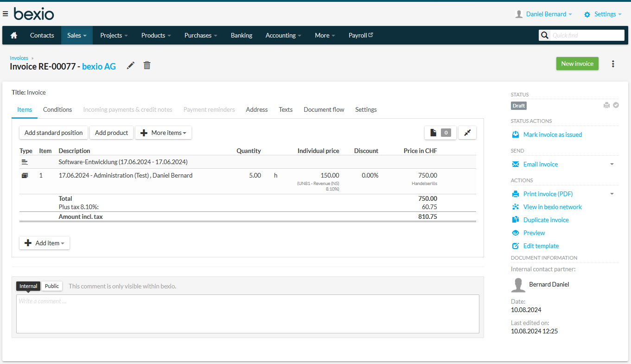Click the printer icon in the status row
631x364 pixels.
click(x=606, y=105)
